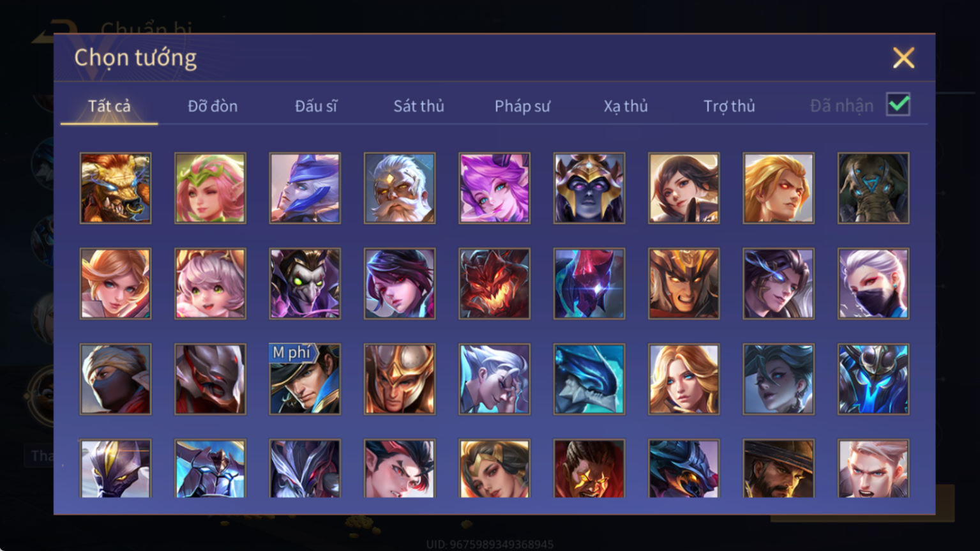Image resolution: width=980 pixels, height=551 pixels.
Task: Open the 'Trợ thủ' tab
Action: coord(729,106)
